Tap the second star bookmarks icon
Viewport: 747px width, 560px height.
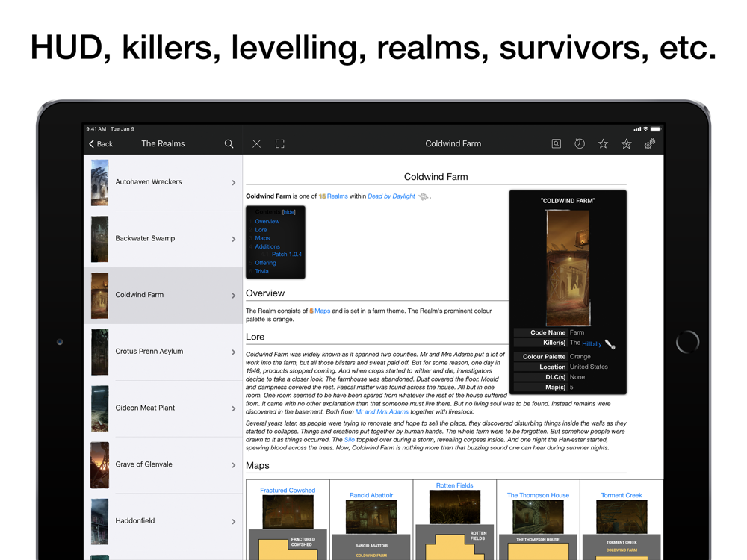[x=626, y=143]
